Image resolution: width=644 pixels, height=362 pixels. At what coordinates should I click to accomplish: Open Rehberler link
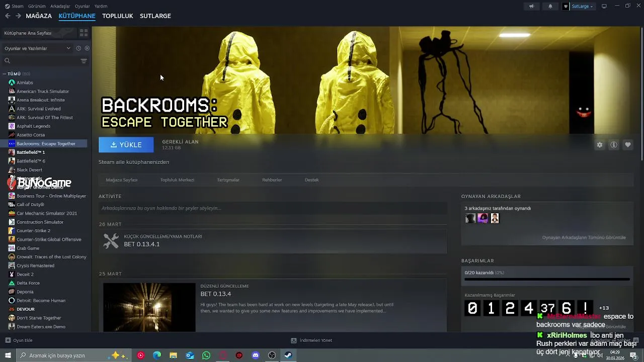click(272, 180)
